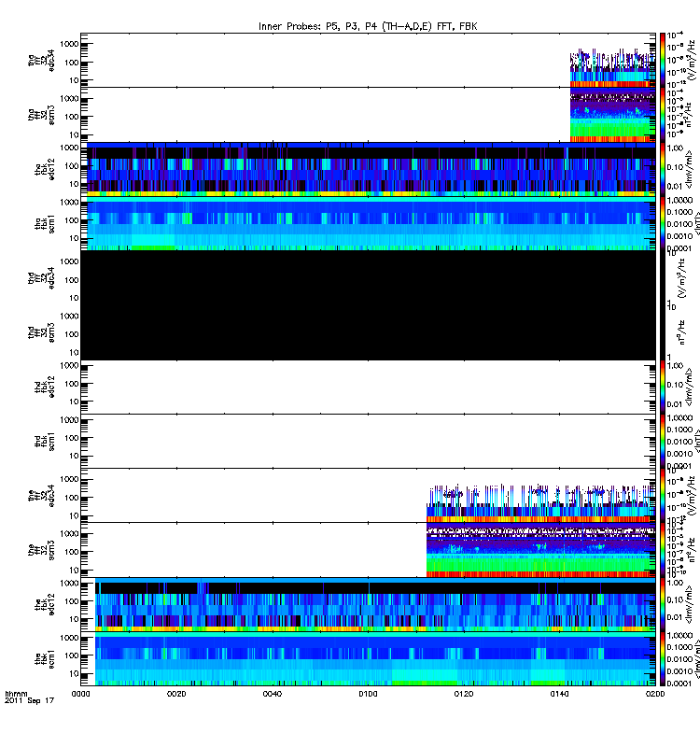Click the 'the fbk scm1' panel label
The image size is (700, 747).
click(45, 658)
